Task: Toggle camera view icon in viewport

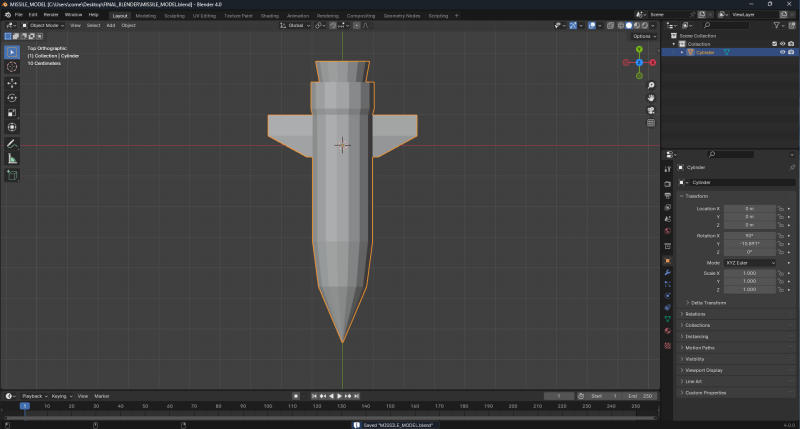Action: (651, 110)
